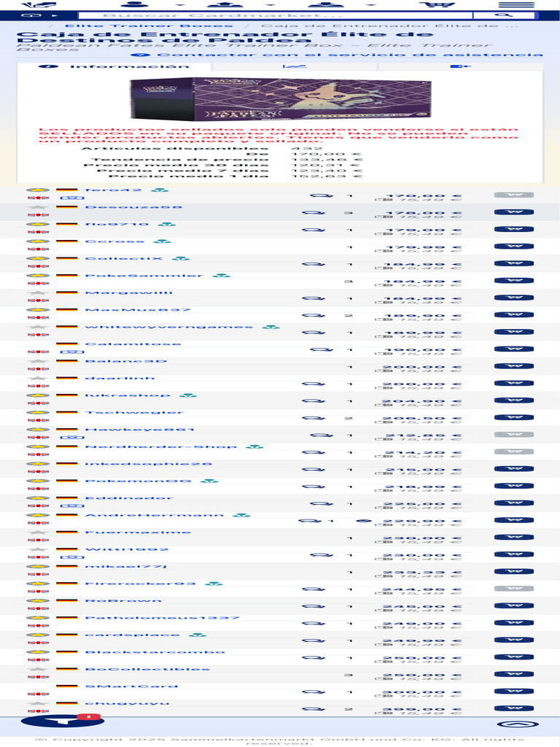
Task: Click the magnifier search button
Action: 505,16
